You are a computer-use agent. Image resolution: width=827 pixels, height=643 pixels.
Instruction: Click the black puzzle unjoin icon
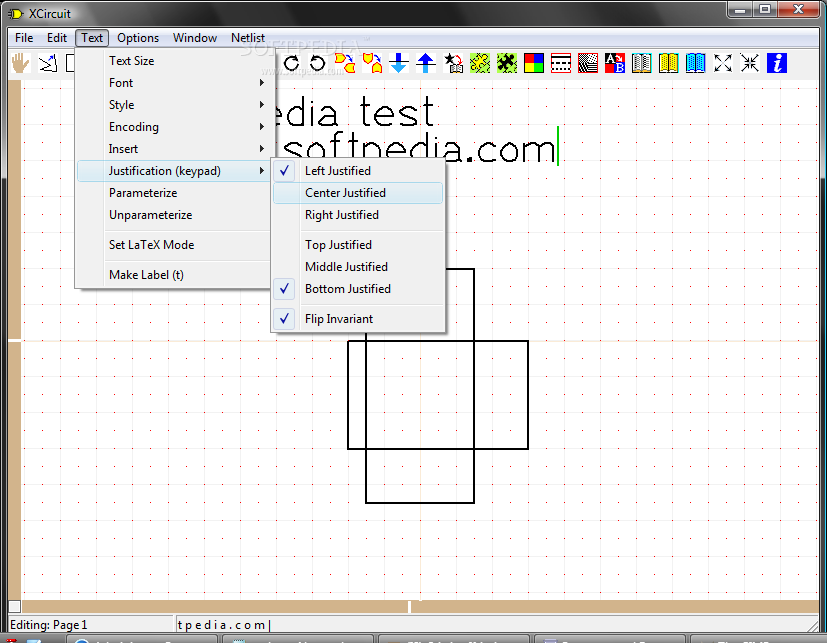pos(507,63)
